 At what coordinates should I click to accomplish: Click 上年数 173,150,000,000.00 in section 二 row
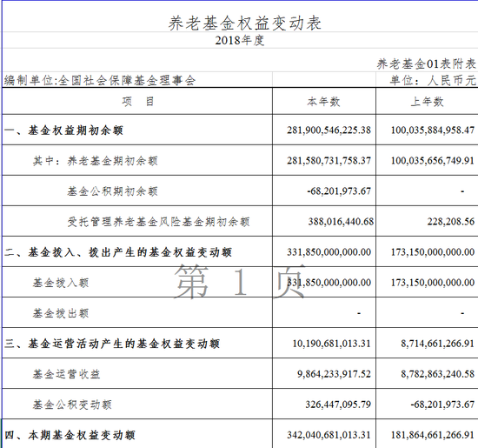click(x=433, y=252)
